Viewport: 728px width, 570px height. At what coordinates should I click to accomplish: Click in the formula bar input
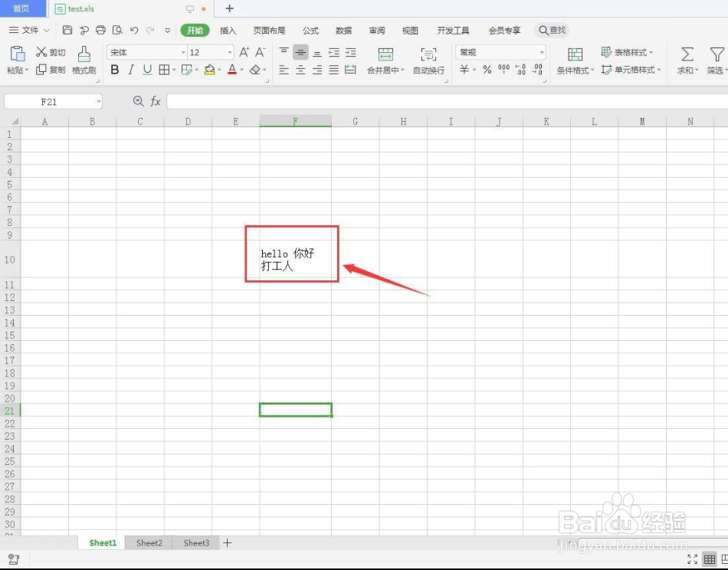point(447,101)
